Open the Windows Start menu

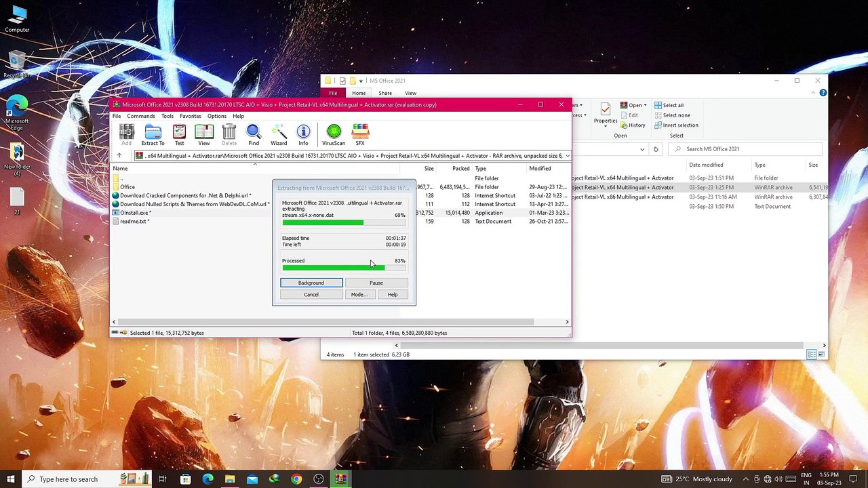[x=11, y=479]
